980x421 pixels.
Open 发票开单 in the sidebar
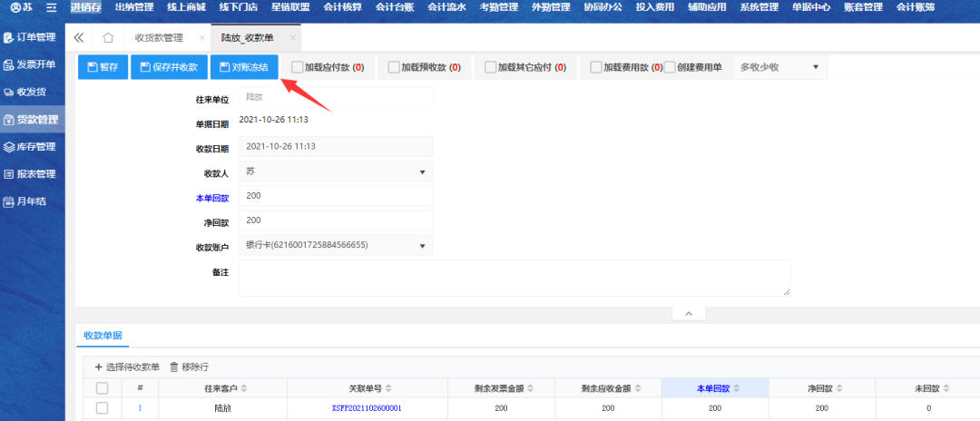(x=31, y=65)
